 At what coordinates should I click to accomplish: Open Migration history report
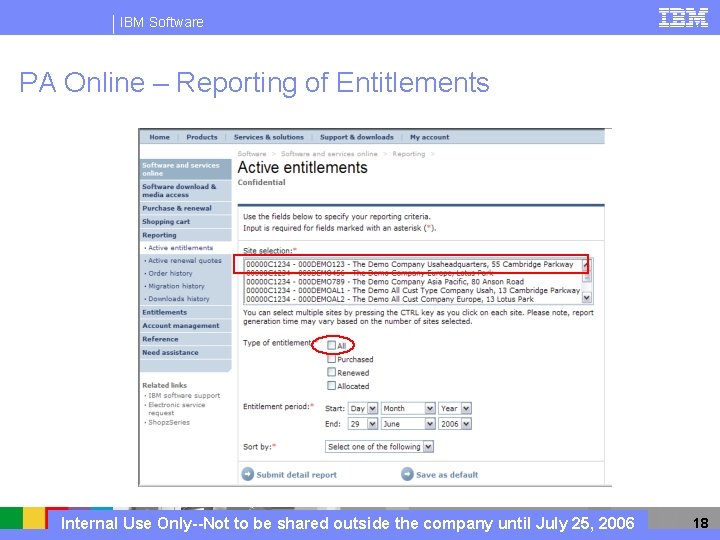click(176, 286)
